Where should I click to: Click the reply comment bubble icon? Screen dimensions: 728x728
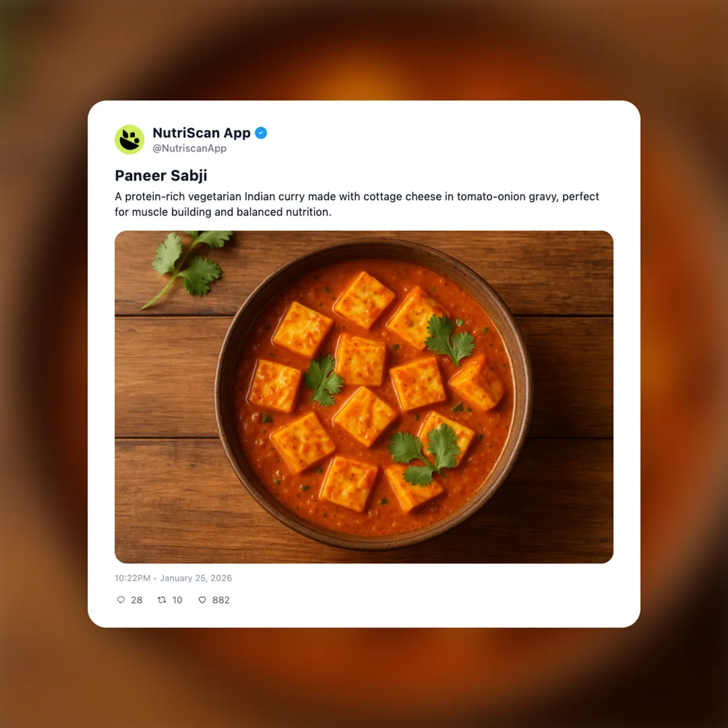[x=121, y=600]
